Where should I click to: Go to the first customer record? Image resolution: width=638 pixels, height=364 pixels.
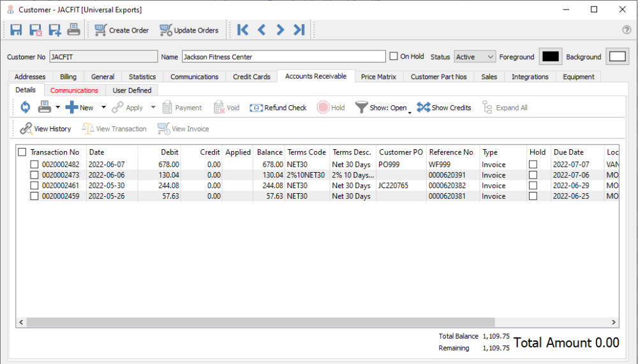pos(242,30)
